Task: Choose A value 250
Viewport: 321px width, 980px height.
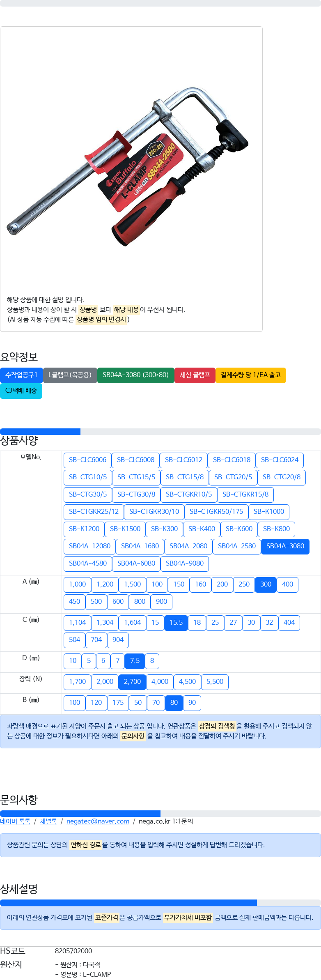Action: 244,584
